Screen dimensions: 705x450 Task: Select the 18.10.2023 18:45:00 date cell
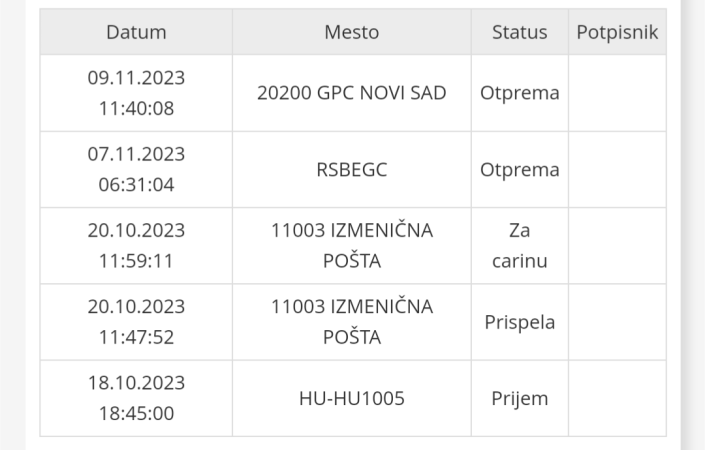point(136,398)
